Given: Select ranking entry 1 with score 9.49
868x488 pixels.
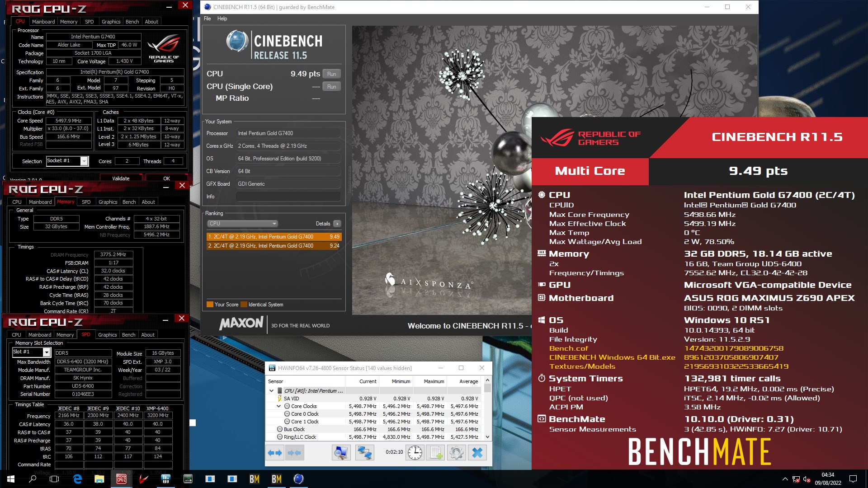Looking at the screenshot, I should [274, 237].
